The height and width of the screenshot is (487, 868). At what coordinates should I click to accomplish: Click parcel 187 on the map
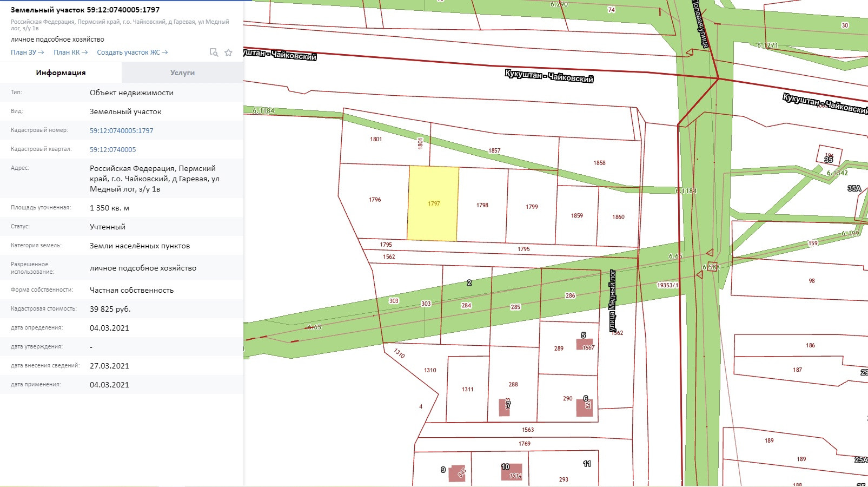[798, 370]
